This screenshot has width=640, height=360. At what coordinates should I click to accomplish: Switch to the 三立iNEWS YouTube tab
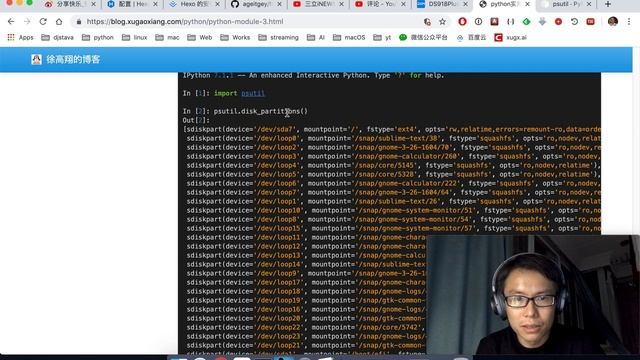pyautogui.click(x=318, y=4)
